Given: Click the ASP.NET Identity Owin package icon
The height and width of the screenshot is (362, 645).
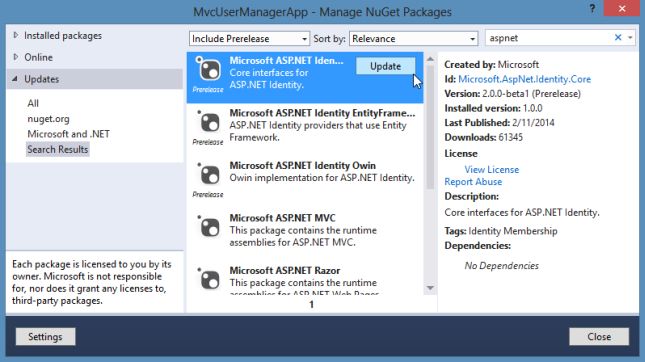Looking at the screenshot, I should coord(209,174).
